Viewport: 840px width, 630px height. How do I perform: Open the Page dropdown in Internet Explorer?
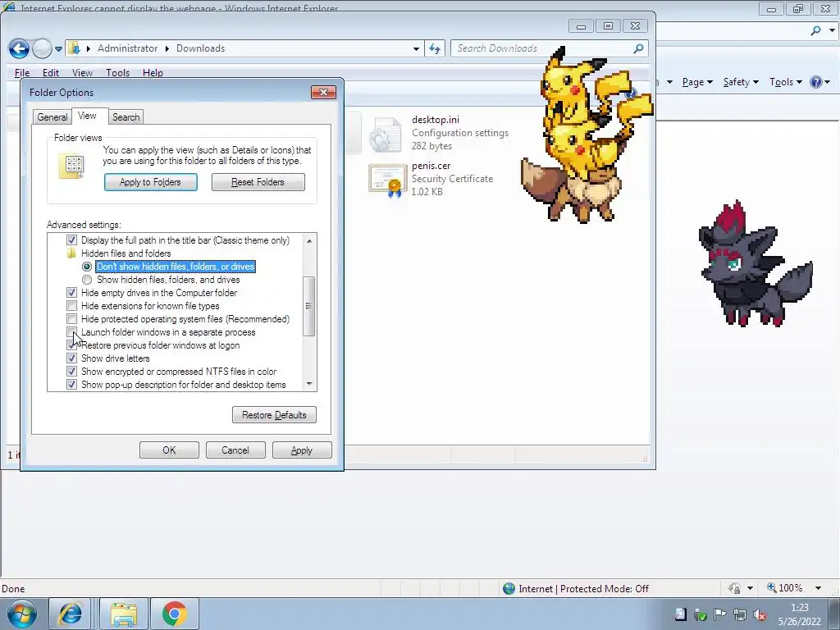(x=697, y=82)
